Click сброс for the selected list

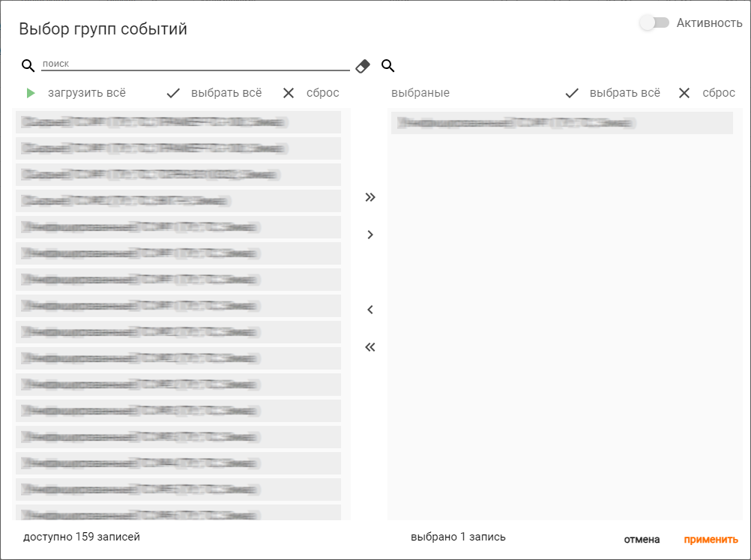(x=719, y=93)
